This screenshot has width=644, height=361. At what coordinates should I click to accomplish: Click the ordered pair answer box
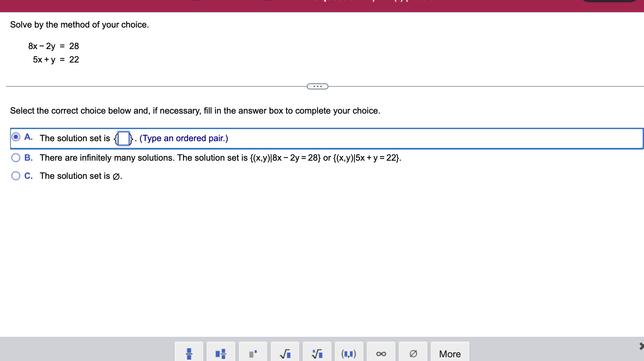[124, 138]
